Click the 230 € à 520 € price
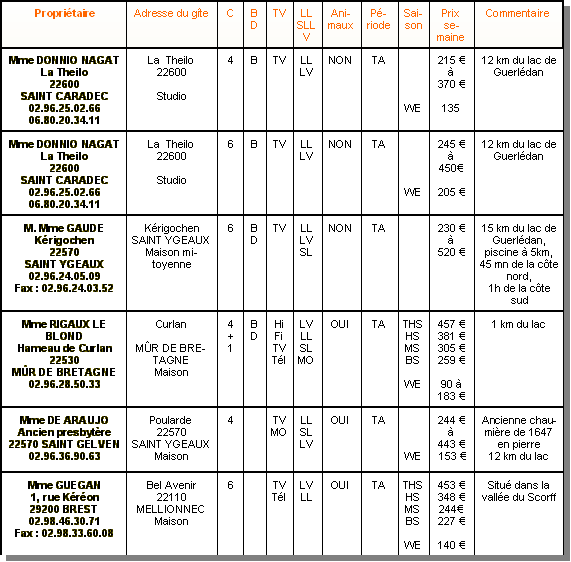 (x=451, y=240)
